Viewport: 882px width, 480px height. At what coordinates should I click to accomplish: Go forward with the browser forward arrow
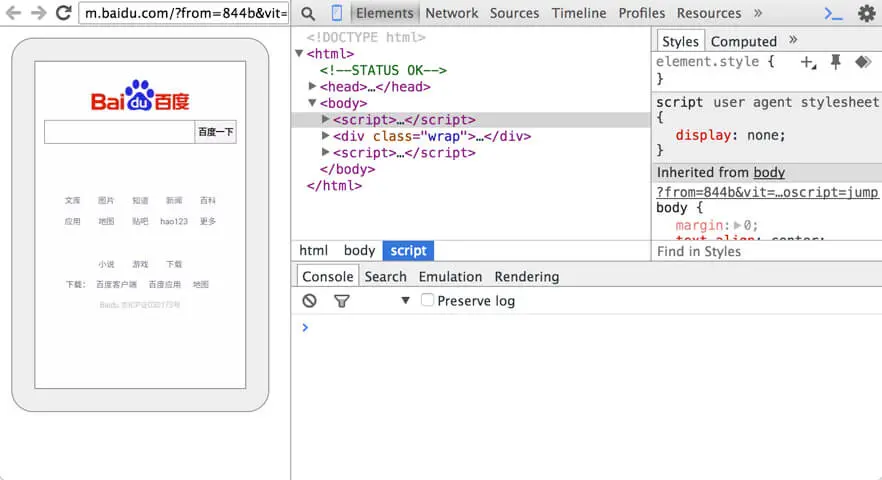point(38,12)
